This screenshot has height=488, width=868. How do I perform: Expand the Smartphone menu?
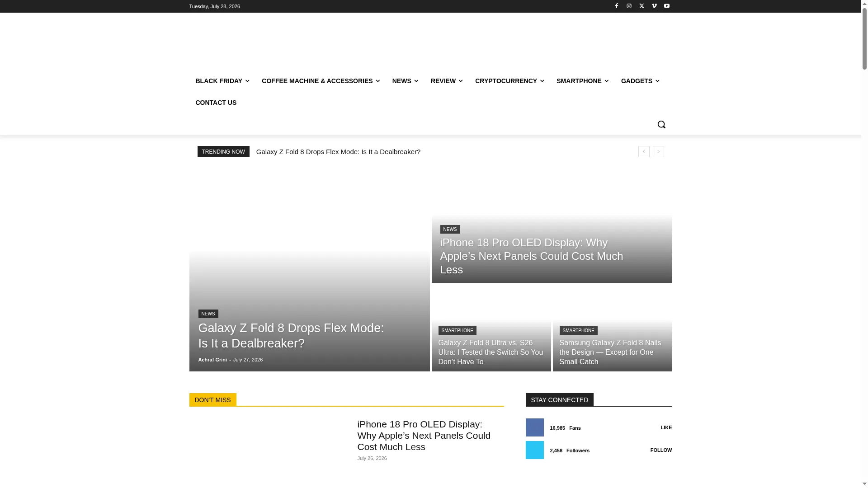[x=582, y=81]
